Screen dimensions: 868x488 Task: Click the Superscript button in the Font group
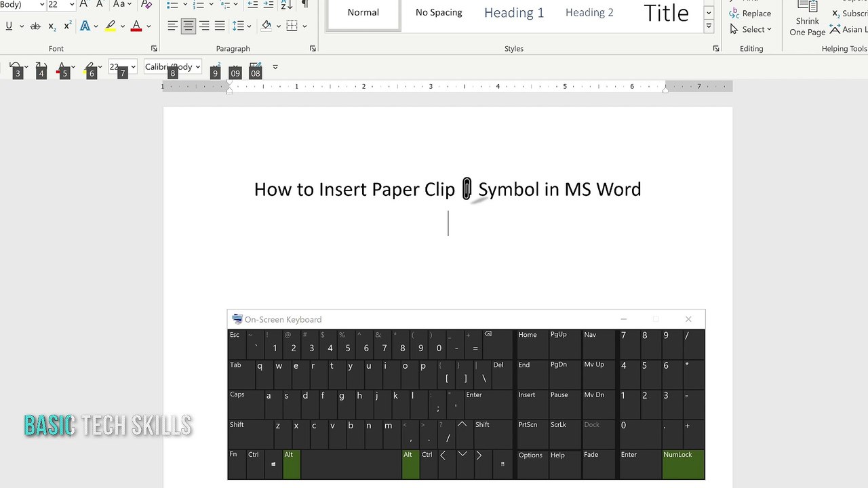click(68, 26)
